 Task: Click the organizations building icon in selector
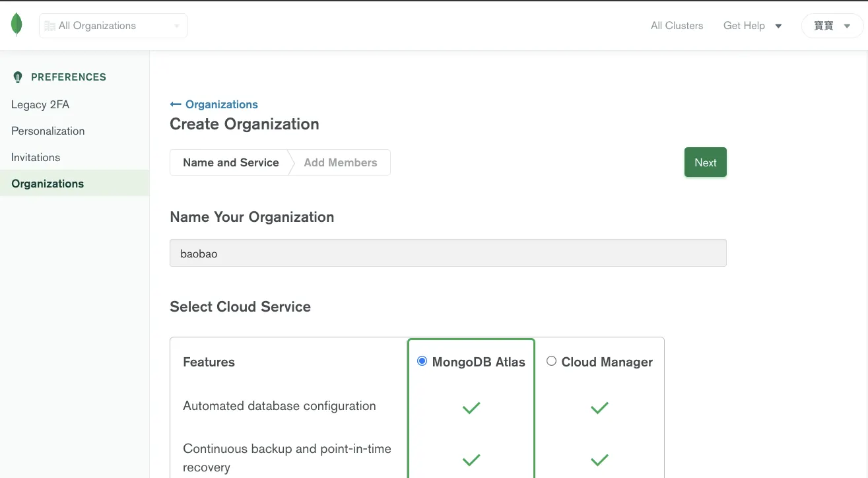(50, 26)
